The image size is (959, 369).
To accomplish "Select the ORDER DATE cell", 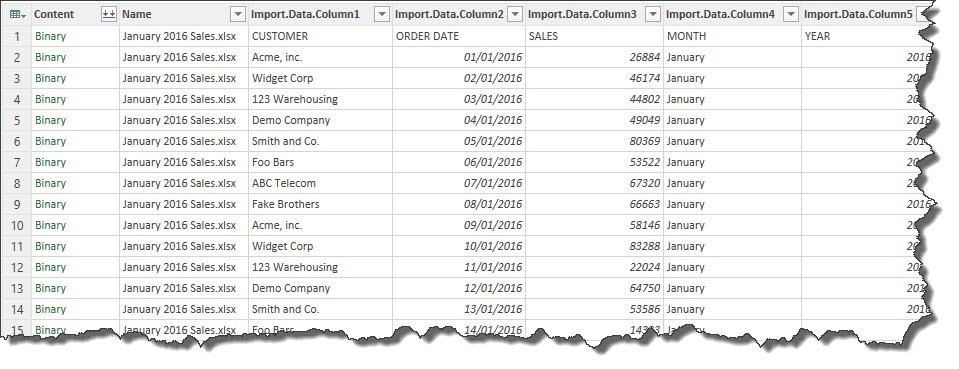I will tap(459, 36).
